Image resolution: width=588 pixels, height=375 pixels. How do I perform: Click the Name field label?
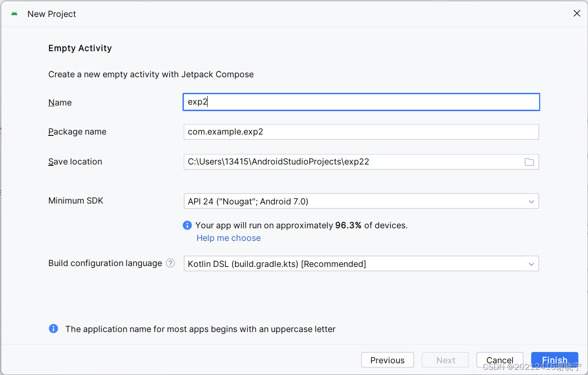(x=60, y=102)
